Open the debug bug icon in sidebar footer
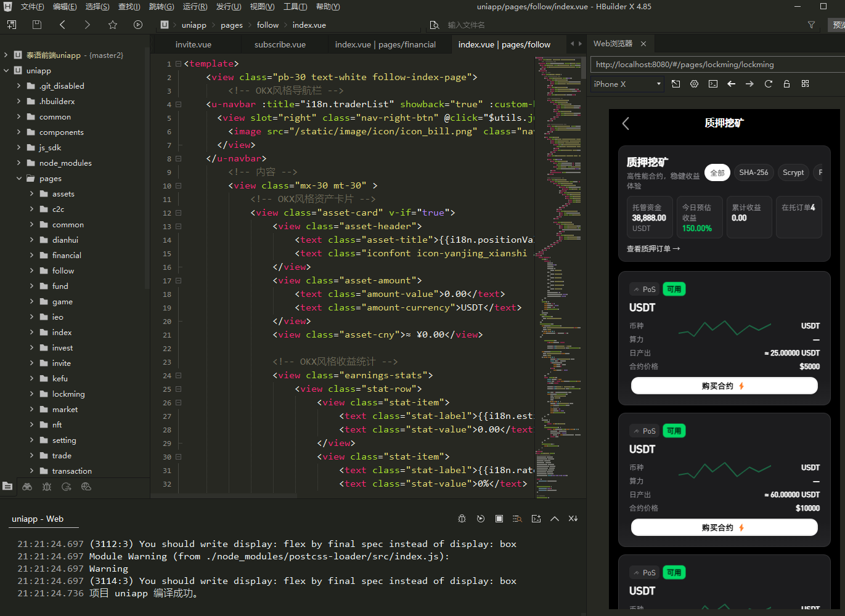 tap(47, 487)
